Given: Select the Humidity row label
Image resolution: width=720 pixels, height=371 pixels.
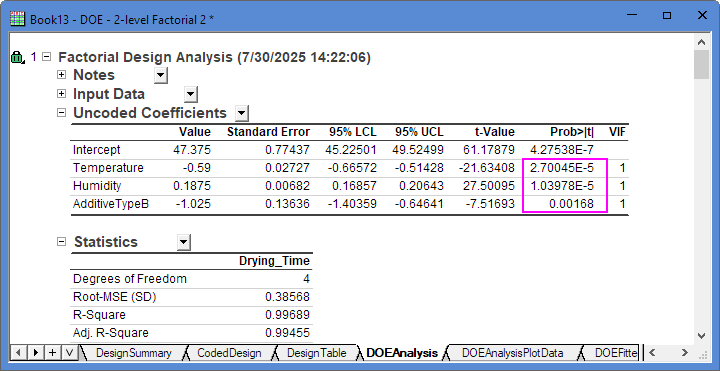Looking at the screenshot, I should (97, 186).
